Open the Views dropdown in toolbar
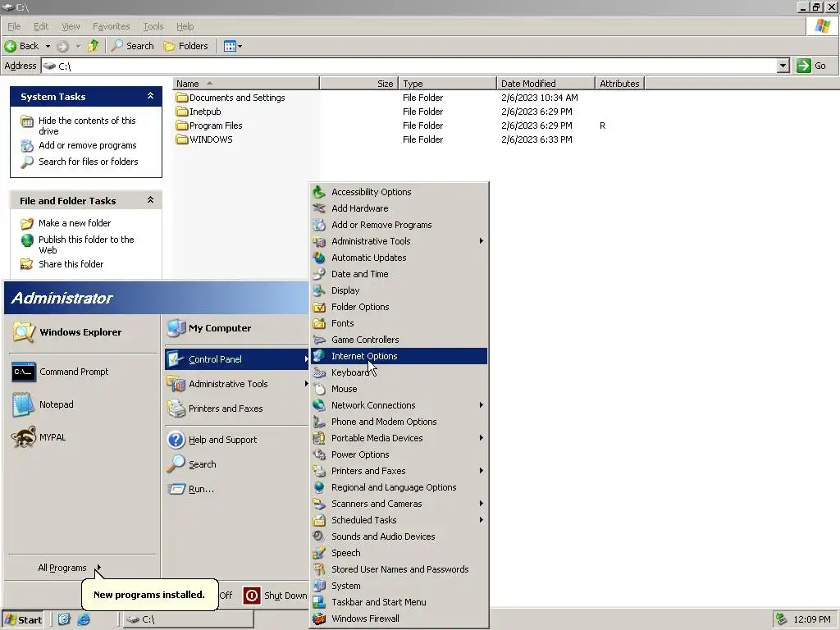Viewport: 840px width, 630px height. [x=232, y=46]
